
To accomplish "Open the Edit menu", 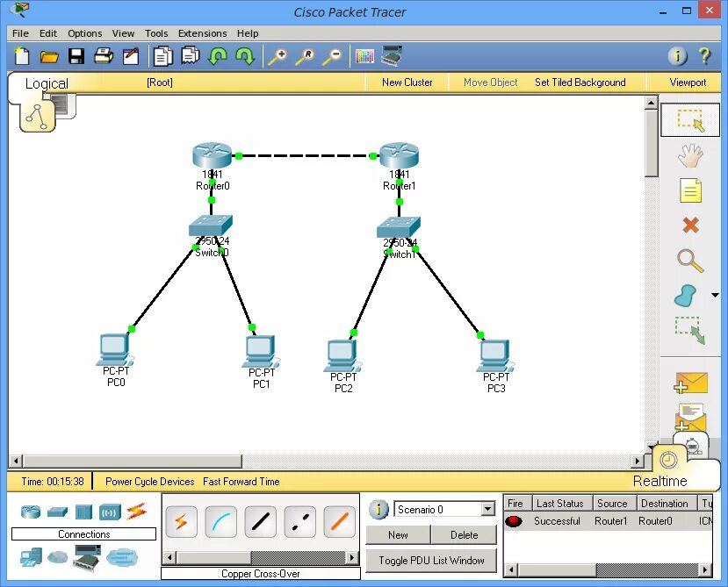I will click(x=47, y=33).
